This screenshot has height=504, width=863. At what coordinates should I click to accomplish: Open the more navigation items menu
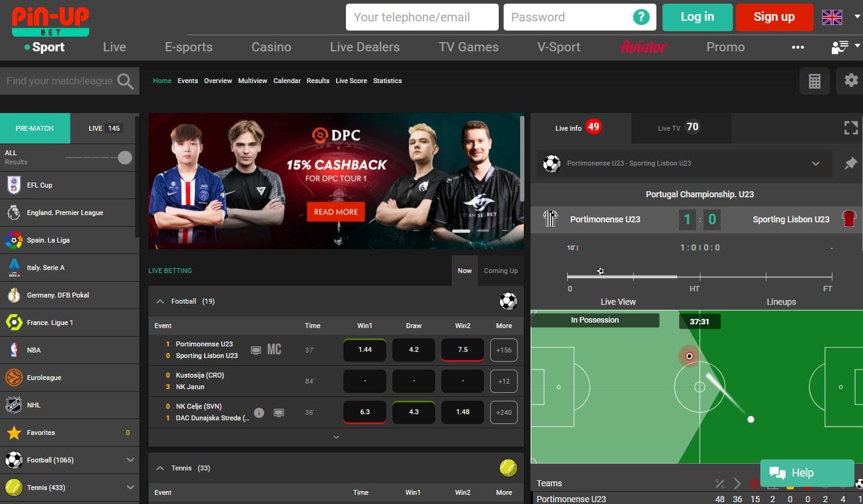click(798, 47)
